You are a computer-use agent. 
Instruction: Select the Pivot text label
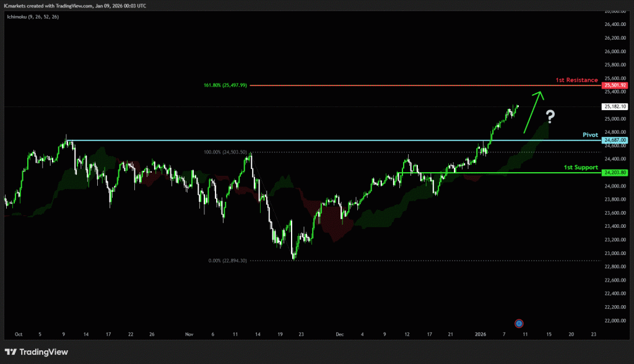pyautogui.click(x=589, y=134)
